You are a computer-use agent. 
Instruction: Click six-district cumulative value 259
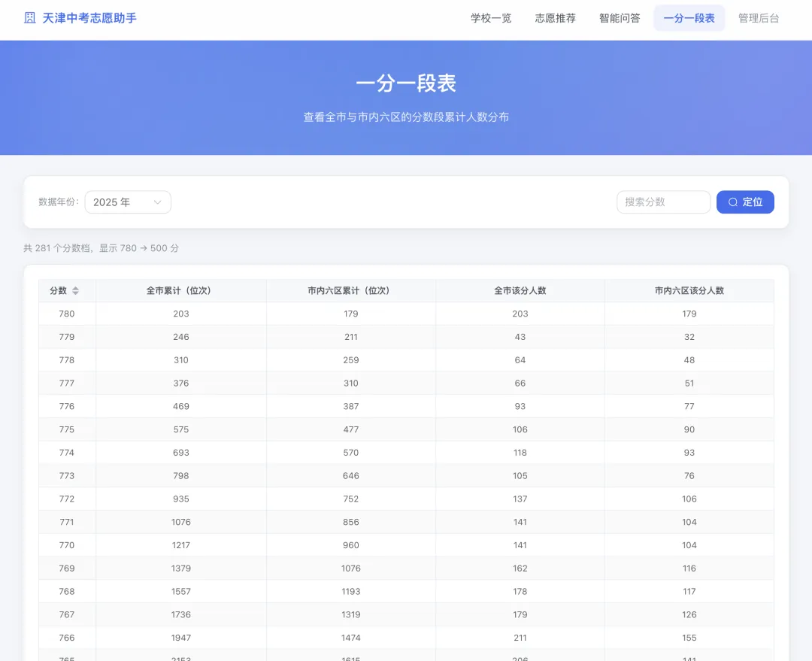(x=351, y=360)
